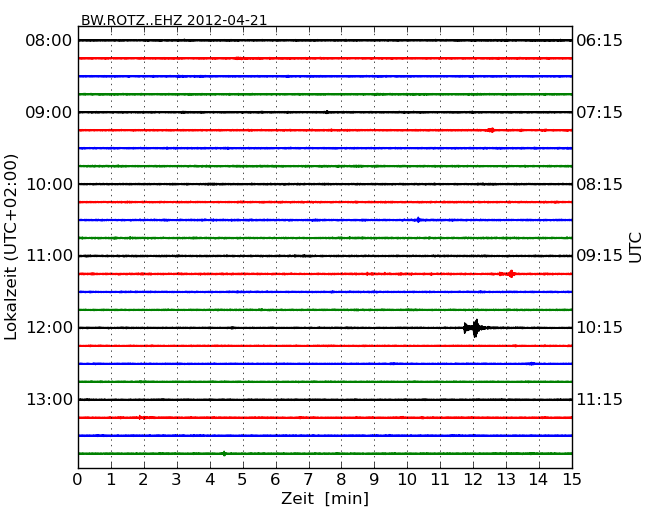This screenshot has height=520, width=650.
Task: Click the x-axis tick label 10
Action: pos(407,479)
